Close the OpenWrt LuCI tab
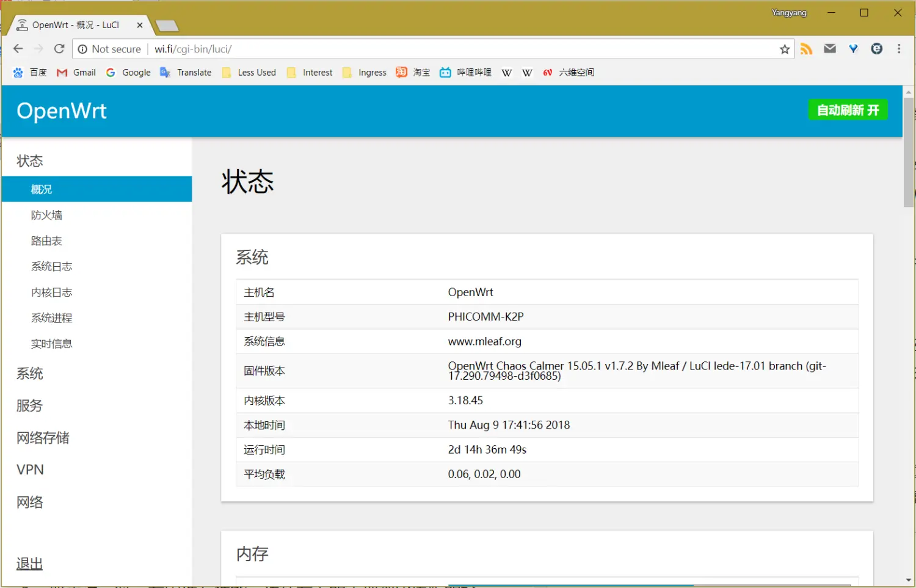This screenshot has width=916, height=588. 140,25
